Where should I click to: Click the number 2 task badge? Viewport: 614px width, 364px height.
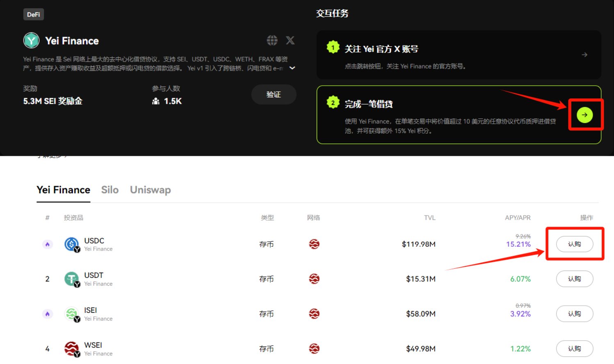pos(333,102)
